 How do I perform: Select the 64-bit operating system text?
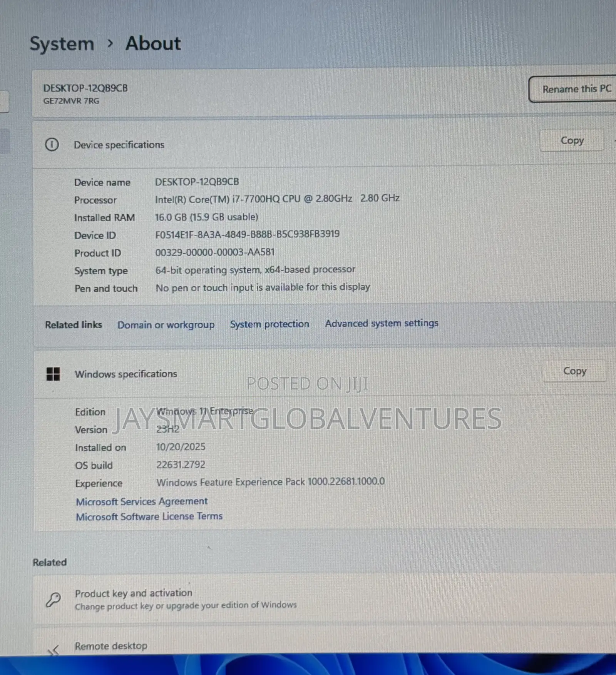pos(255,270)
